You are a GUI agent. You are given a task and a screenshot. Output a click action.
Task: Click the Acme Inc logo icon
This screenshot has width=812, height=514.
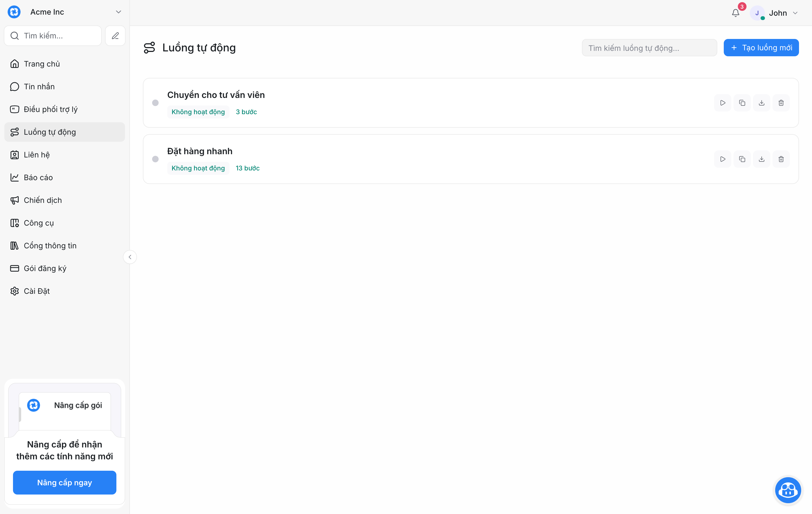[x=14, y=12]
